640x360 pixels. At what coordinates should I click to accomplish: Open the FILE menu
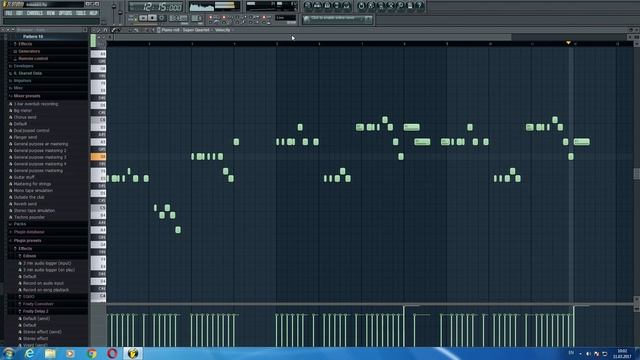9,13
